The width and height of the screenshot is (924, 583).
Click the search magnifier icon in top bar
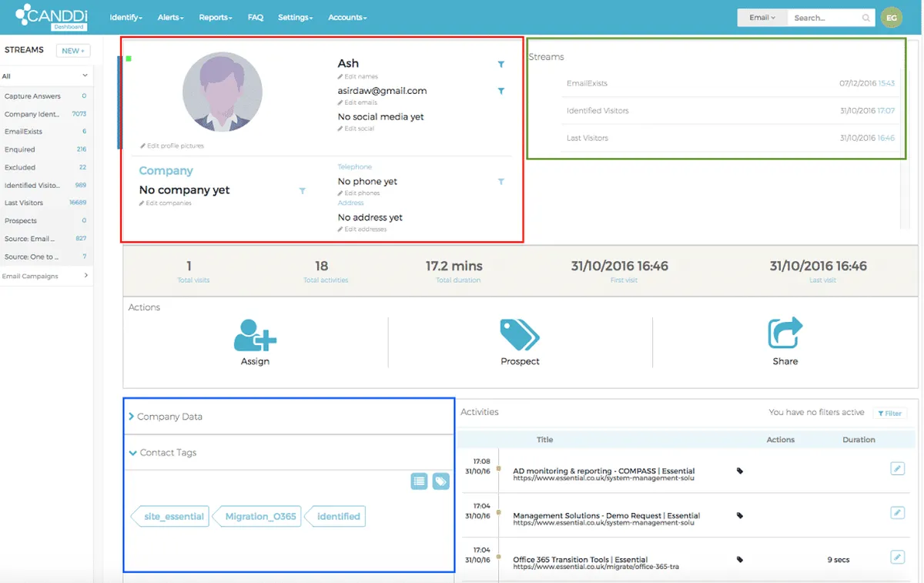866,18
